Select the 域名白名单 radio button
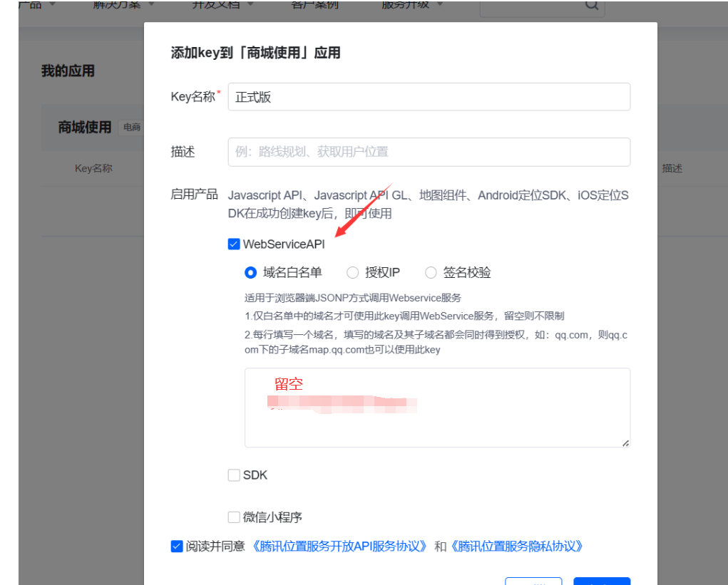Viewport: 728px width, 585px height. point(250,272)
